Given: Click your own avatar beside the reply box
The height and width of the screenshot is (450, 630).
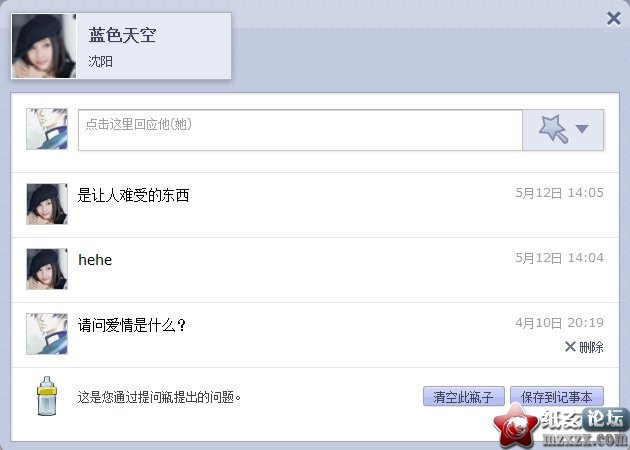Looking at the screenshot, I should pos(47,129).
